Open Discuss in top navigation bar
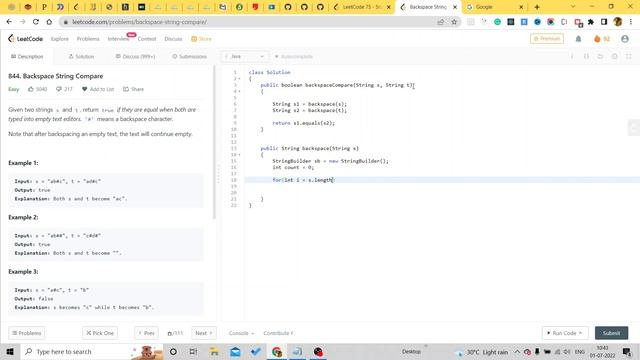This screenshot has height=360, width=640. tap(173, 39)
